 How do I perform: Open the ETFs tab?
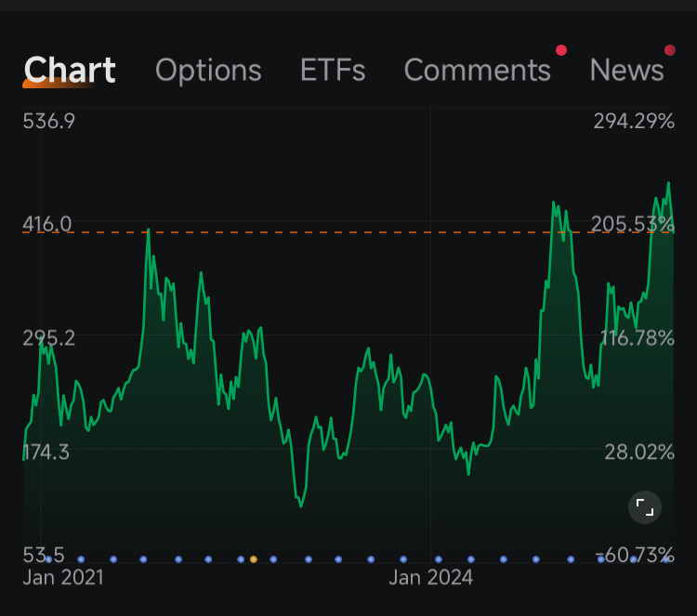[x=333, y=71]
